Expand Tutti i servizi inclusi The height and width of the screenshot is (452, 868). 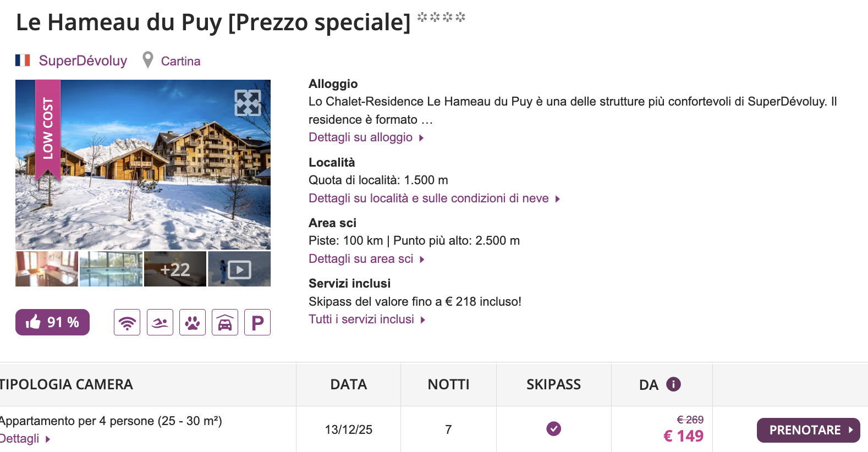362,319
